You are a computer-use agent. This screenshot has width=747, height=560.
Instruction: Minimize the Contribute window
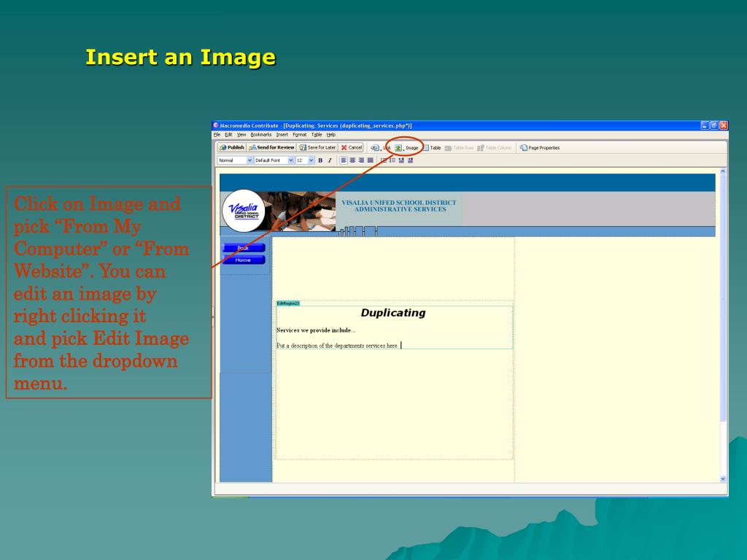(705, 125)
